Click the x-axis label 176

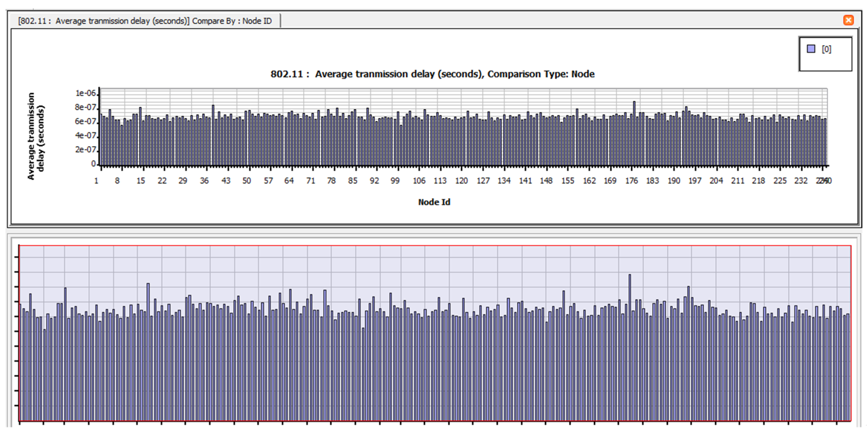pos(631,181)
